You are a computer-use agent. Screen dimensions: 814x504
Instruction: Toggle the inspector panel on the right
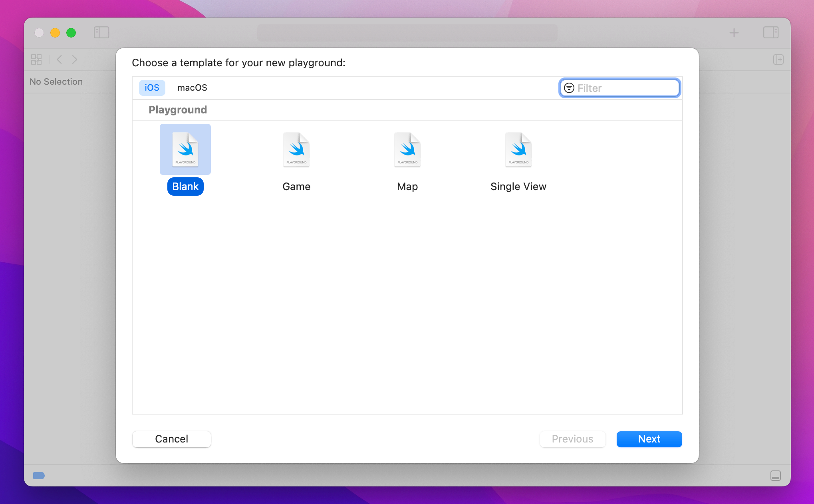coord(771,32)
